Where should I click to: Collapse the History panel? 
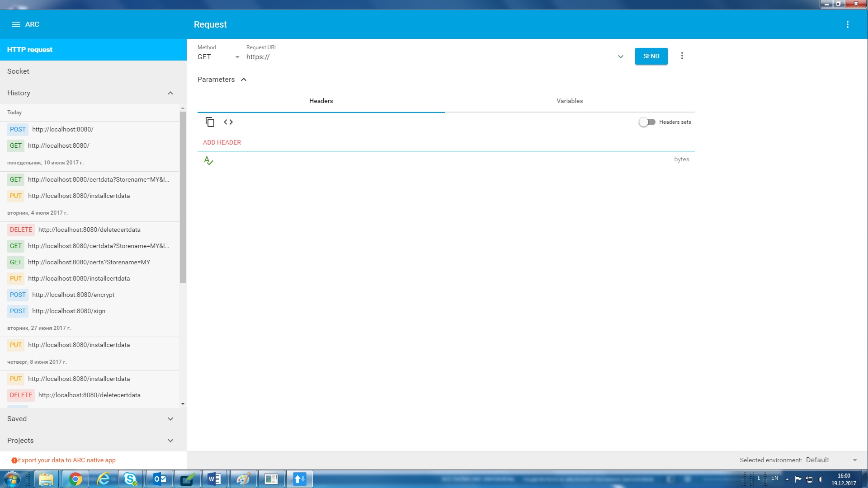pyautogui.click(x=170, y=93)
